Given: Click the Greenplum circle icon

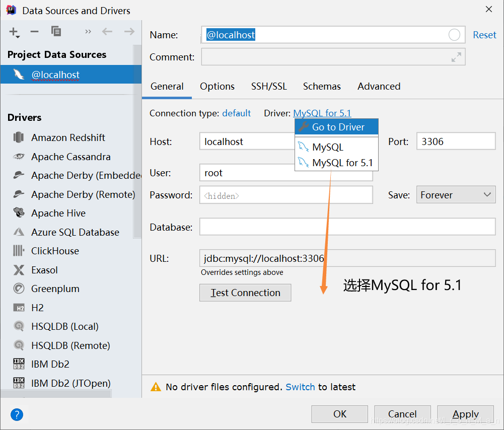Looking at the screenshot, I should tap(19, 289).
